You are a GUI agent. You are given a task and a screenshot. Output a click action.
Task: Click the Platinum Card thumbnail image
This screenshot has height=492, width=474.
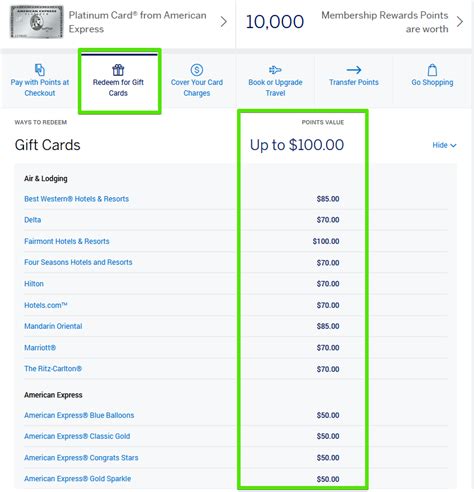point(37,22)
